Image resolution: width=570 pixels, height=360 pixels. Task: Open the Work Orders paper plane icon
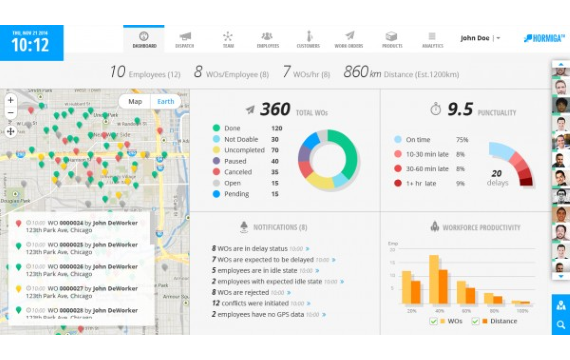[349, 36]
